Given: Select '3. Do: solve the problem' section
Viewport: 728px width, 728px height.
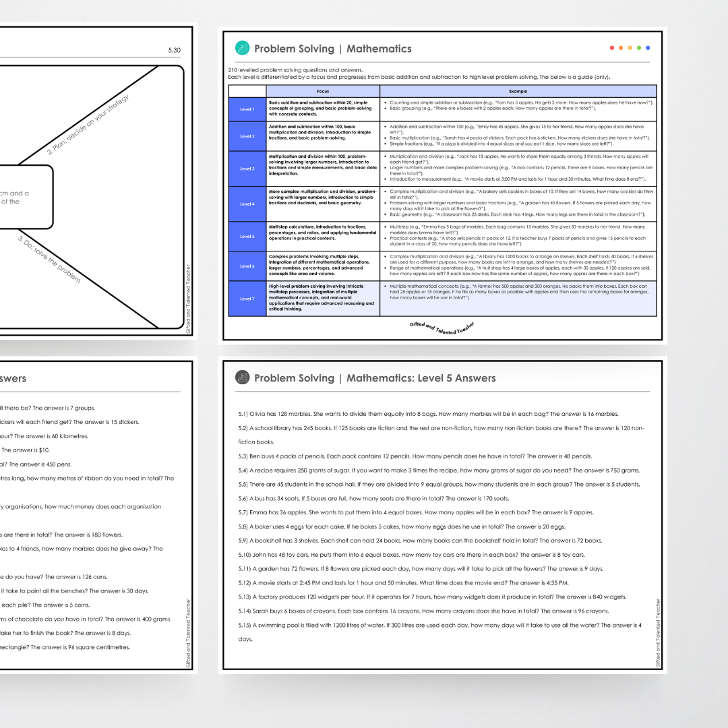Looking at the screenshot, I should (x=49, y=260).
